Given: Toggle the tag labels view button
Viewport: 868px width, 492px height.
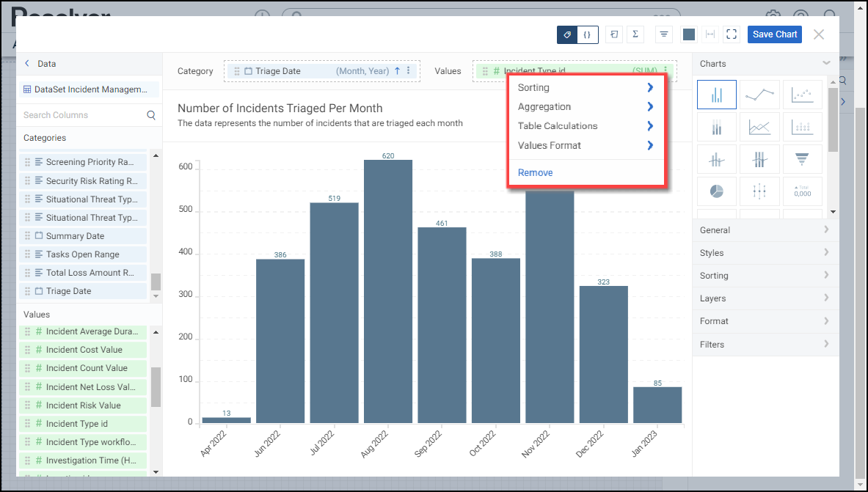Looking at the screenshot, I should 567,34.
